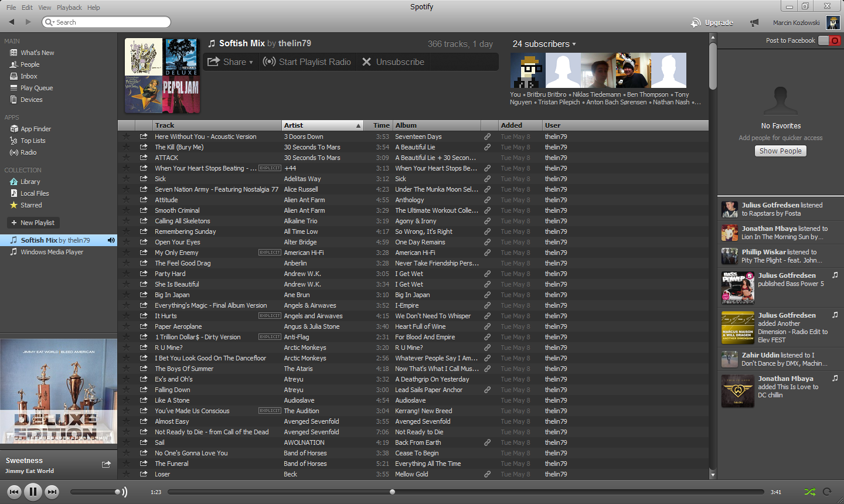Toggle shuffle playback
This screenshot has height=504, width=844.
[810, 492]
